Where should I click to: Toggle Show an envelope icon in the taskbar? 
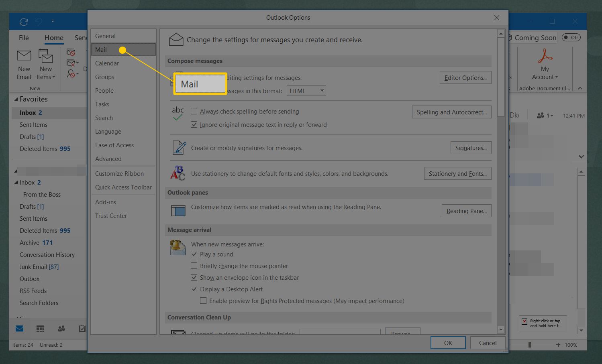pyautogui.click(x=194, y=277)
